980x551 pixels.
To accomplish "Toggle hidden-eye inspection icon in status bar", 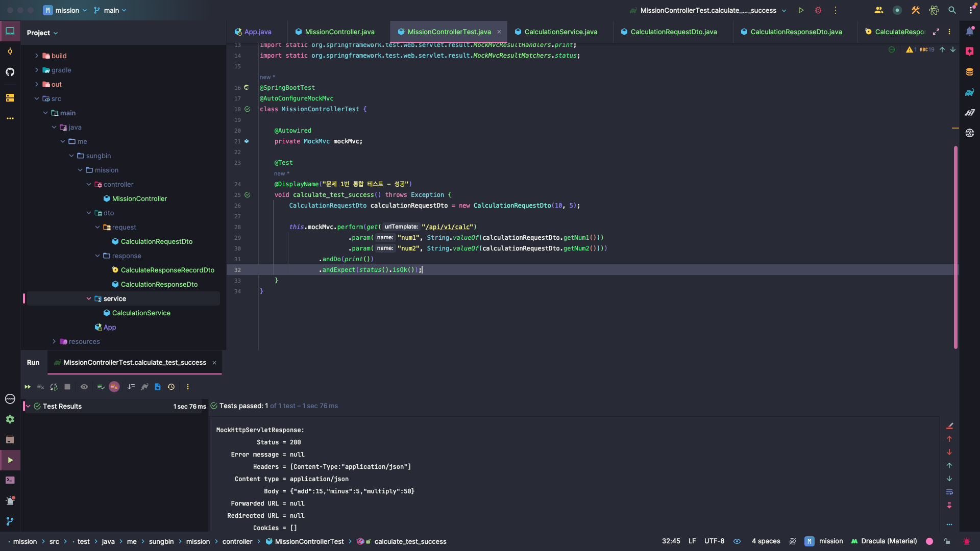I will 793,541.
